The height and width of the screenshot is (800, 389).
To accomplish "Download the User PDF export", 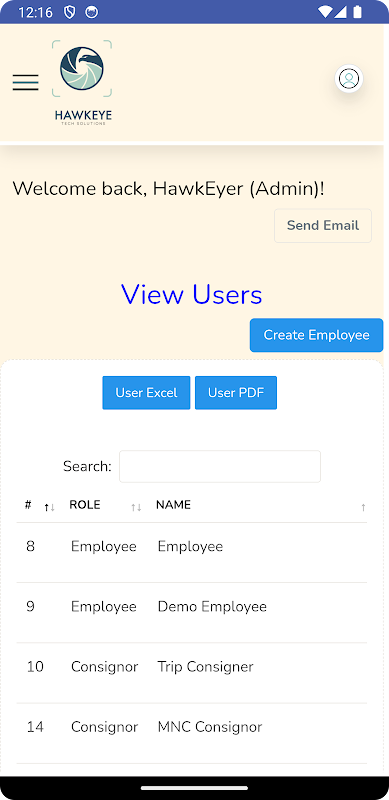I will 236,393.
